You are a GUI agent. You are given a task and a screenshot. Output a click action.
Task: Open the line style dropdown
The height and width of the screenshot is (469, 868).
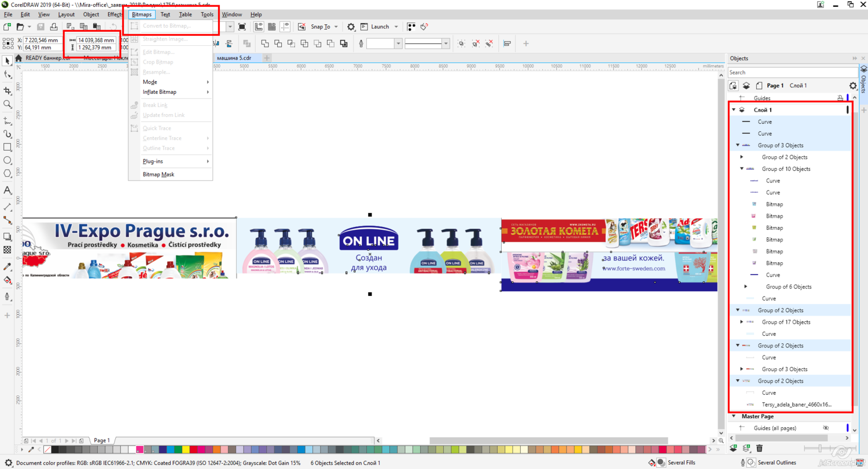point(446,43)
